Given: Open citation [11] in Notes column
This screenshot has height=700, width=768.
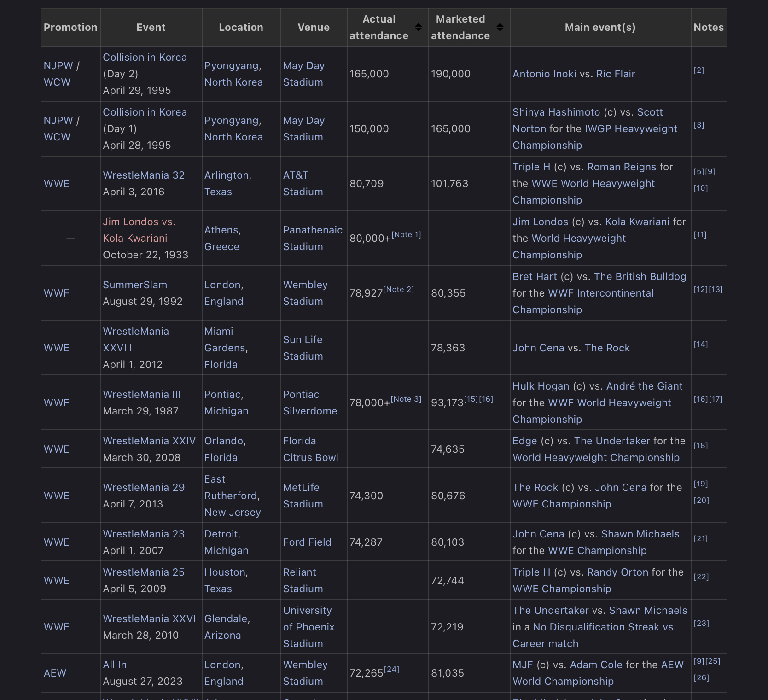Looking at the screenshot, I should (700, 235).
